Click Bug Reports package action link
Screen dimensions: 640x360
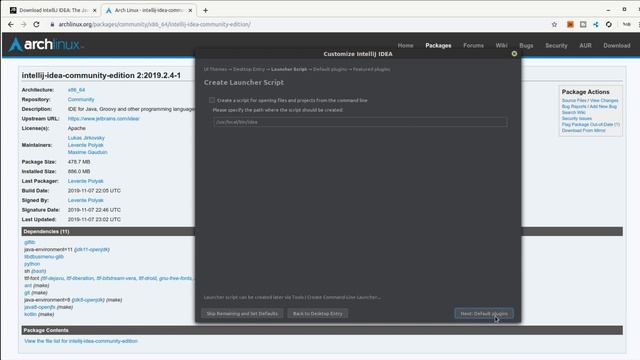pos(575,107)
